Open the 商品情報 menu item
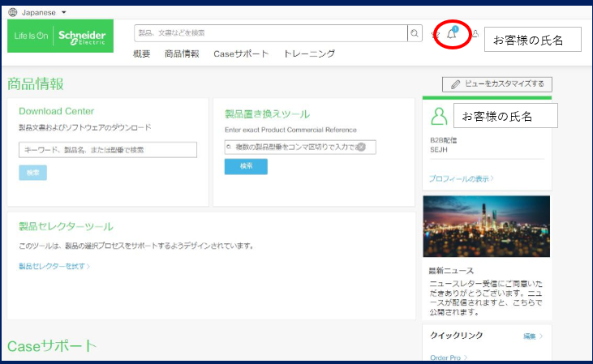This screenshot has height=364, width=593. (182, 54)
